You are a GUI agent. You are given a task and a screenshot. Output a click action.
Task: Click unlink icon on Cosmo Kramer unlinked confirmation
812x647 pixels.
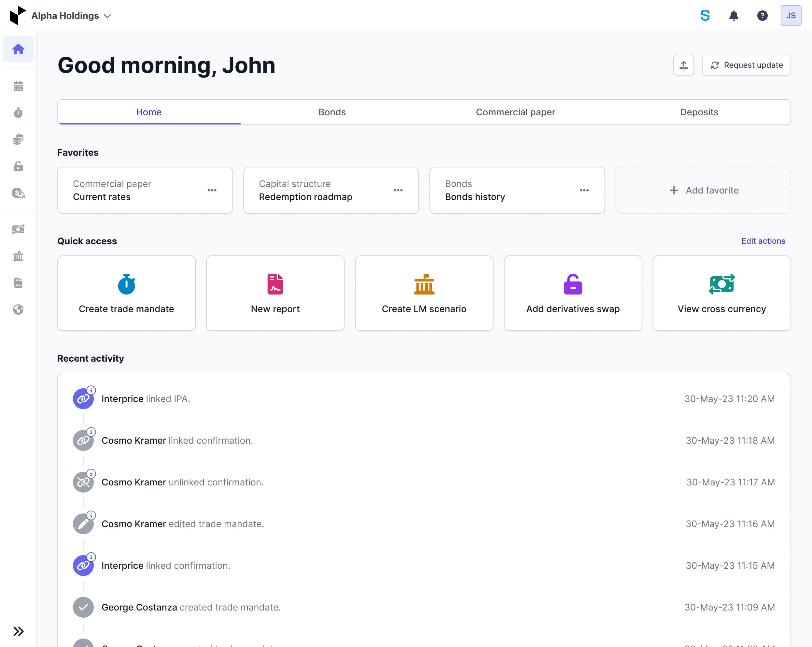pos(83,482)
